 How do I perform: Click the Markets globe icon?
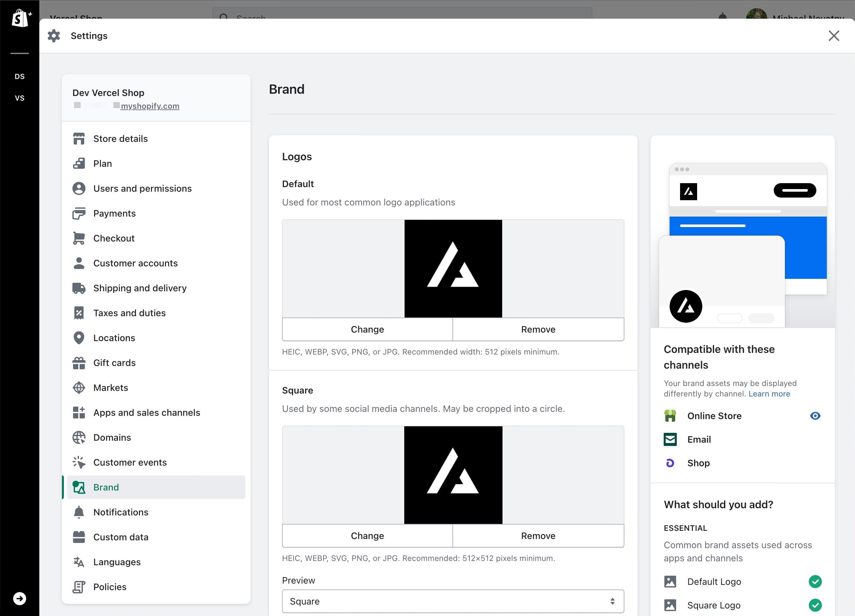pyautogui.click(x=79, y=388)
